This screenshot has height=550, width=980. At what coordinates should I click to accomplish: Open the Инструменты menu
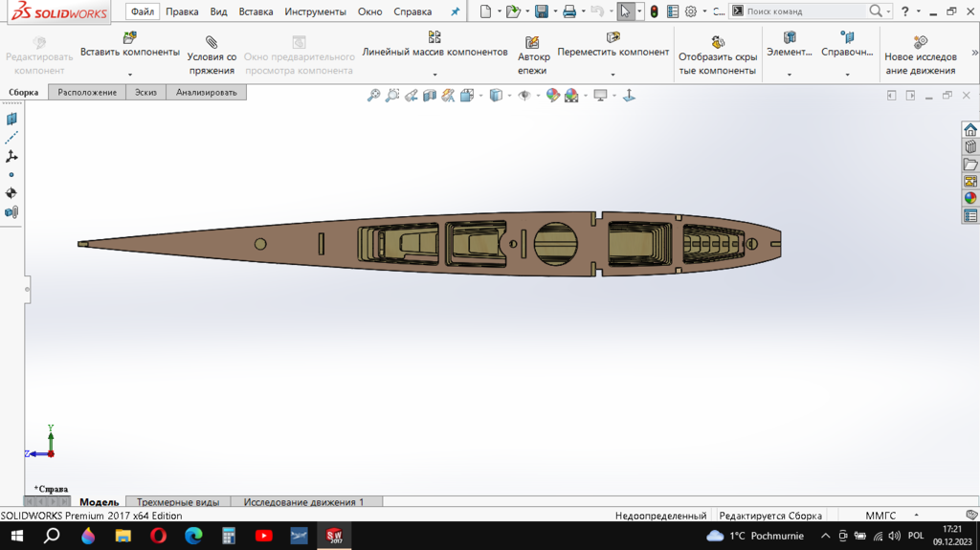(x=315, y=12)
